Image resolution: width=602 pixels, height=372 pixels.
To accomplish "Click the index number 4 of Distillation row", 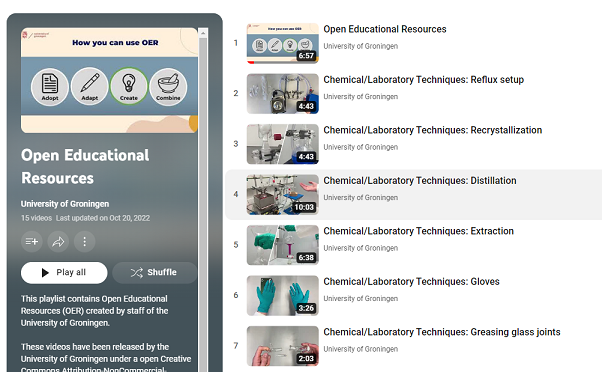I will point(236,194).
